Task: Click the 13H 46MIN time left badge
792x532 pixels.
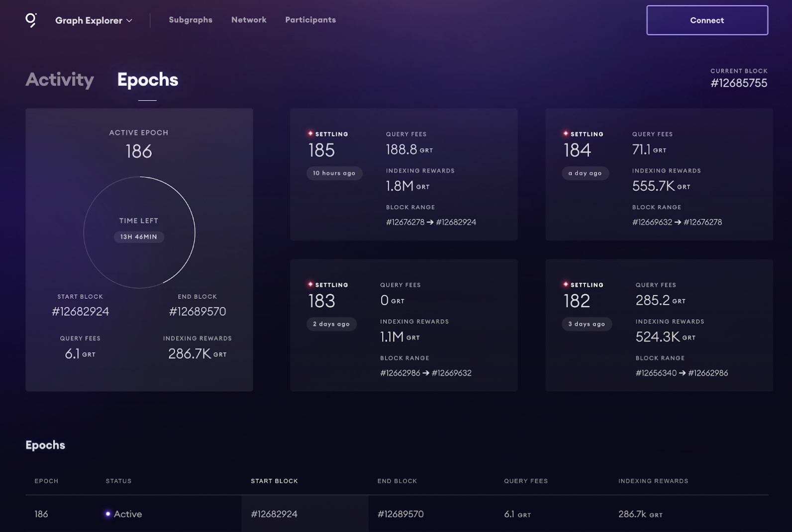Action: pyautogui.click(x=139, y=237)
